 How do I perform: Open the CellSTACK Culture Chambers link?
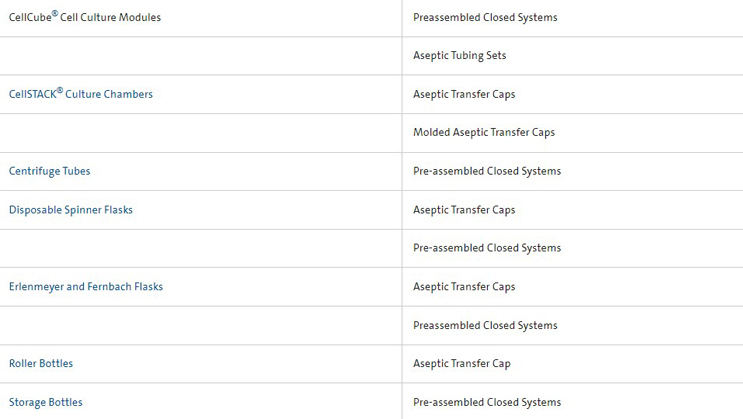[x=81, y=94]
